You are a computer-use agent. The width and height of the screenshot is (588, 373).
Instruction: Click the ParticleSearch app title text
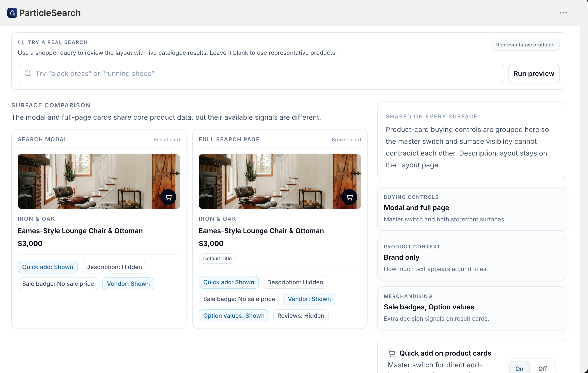tap(50, 13)
